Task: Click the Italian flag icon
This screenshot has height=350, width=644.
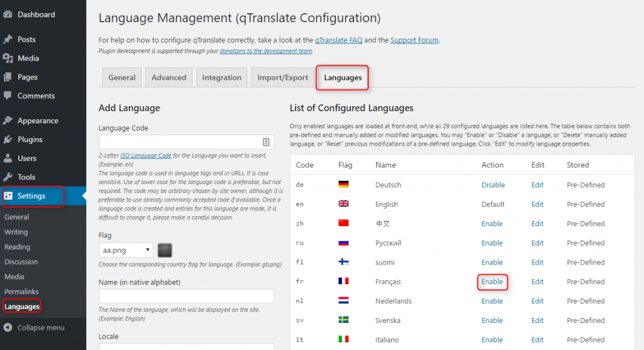Action: (x=343, y=339)
